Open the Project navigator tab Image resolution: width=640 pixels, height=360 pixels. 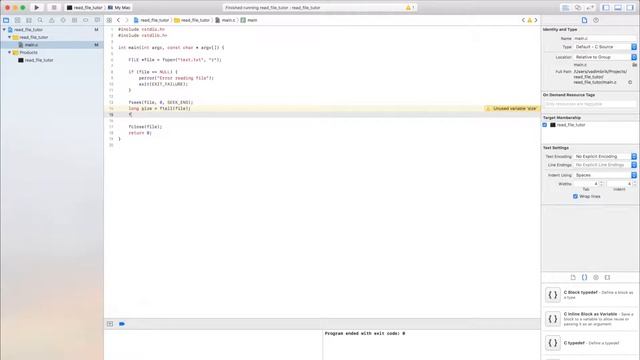(6, 20)
